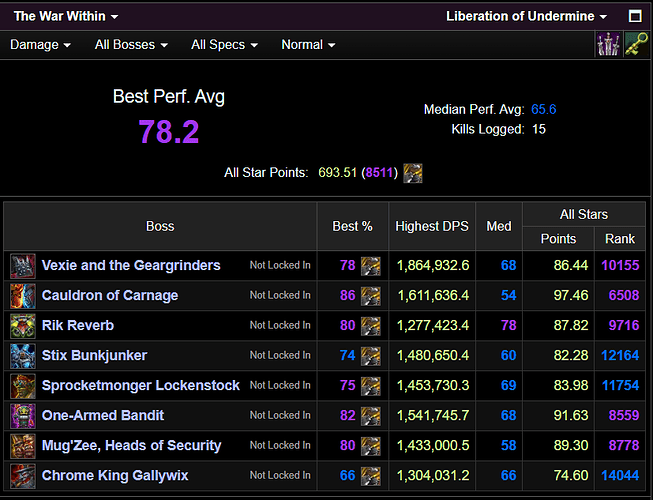Screen dimensions: 653x500
Task: Open the Normal difficulty dropdown
Action: coord(308,45)
